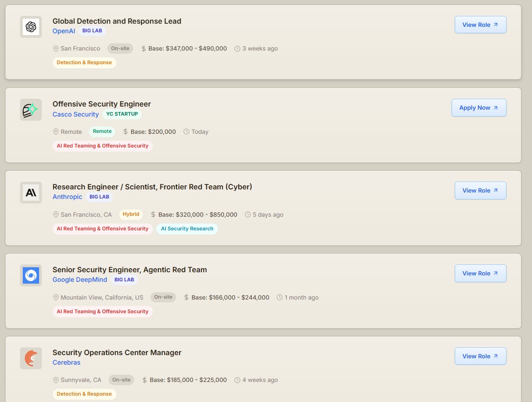The width and height of the screenshot is (532, 402).
Task: Open View Role for Anthropic Frontier Red Team
Action: (x=481, y=191)
